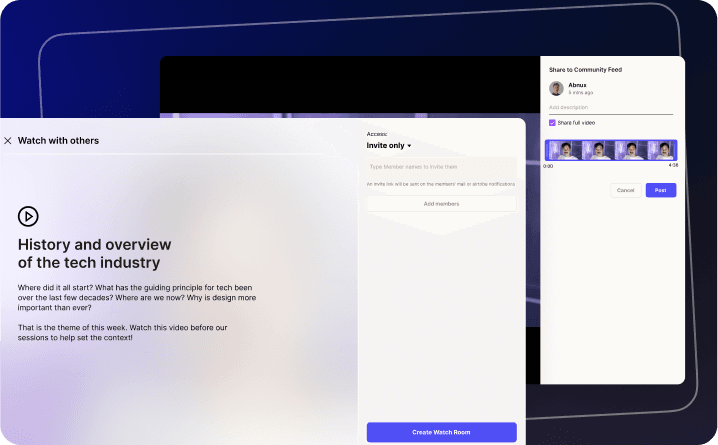
Task: Click the Type member names field
Action: tap(441, 167)
